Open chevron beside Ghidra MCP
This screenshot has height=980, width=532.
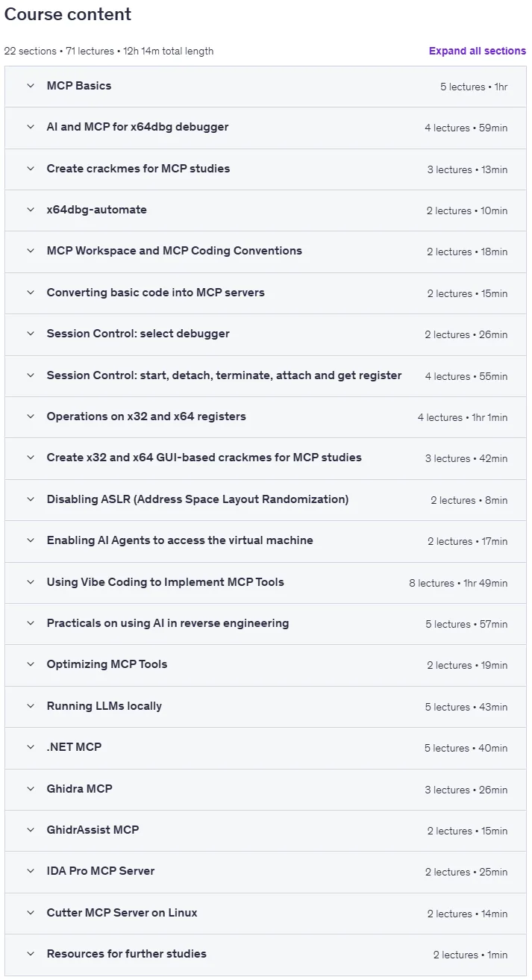tap(31, 789)
